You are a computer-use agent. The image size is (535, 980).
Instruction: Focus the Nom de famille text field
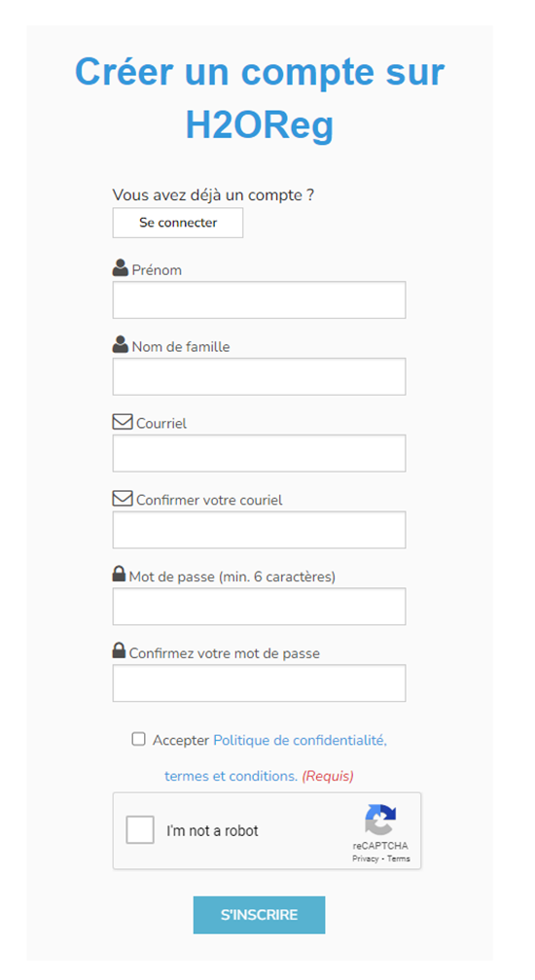pos(259,376)
